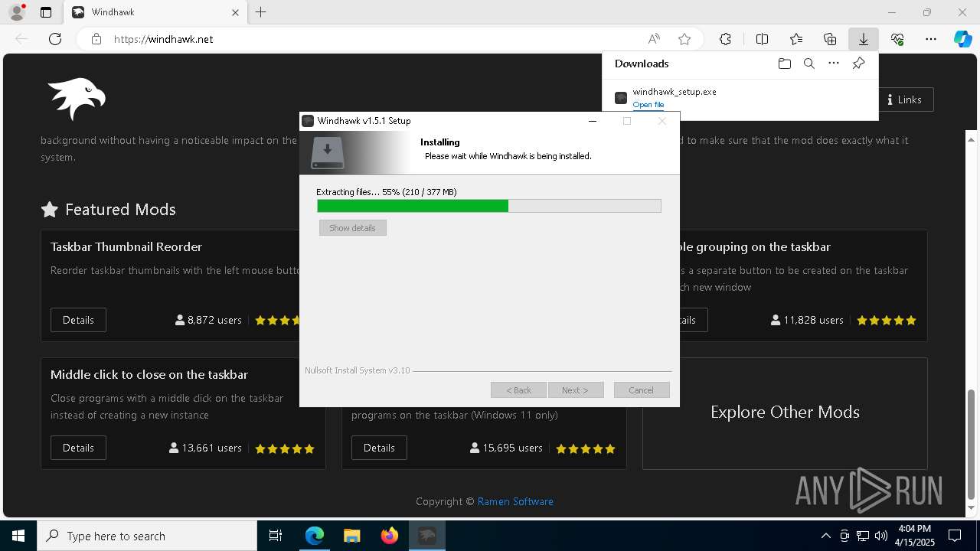Open Task View on the taskbar
This screenshot has height=551, width=980.
(276, 536)
